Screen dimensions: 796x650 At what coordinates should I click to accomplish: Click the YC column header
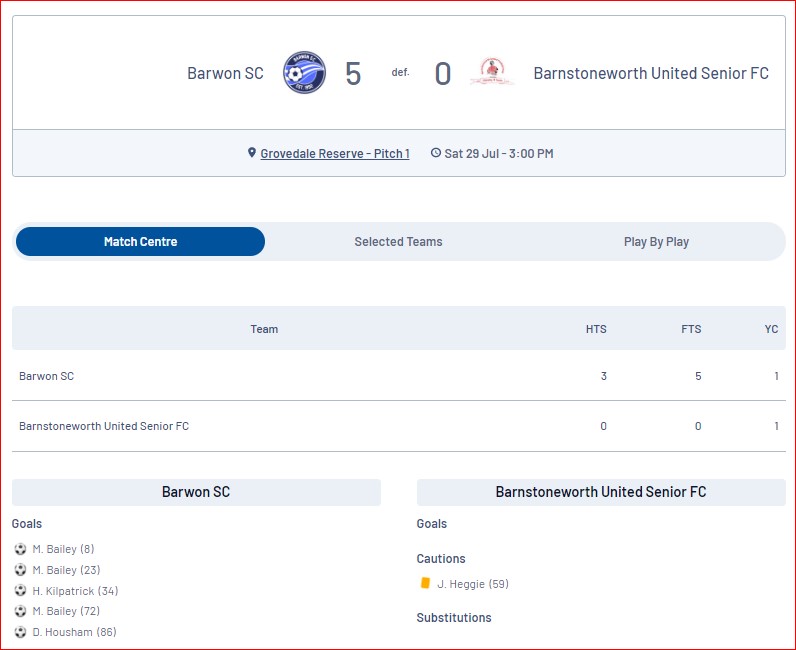click(x=771, y=329)
